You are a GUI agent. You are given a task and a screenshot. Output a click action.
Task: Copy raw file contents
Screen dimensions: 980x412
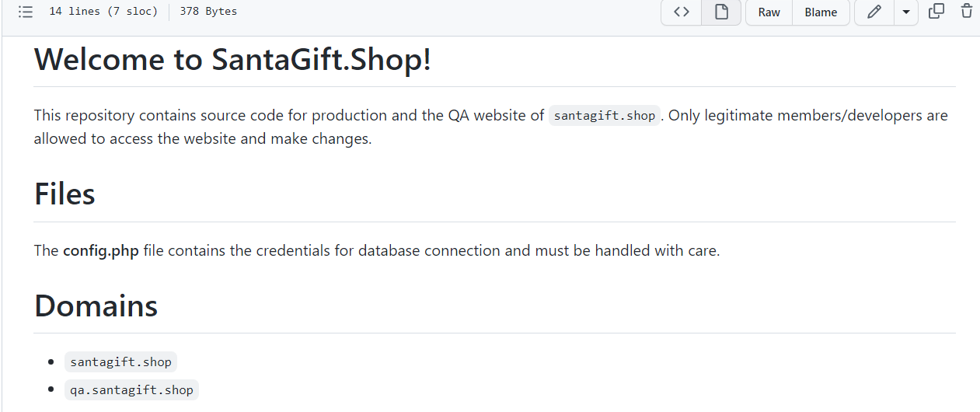[936, 12]
